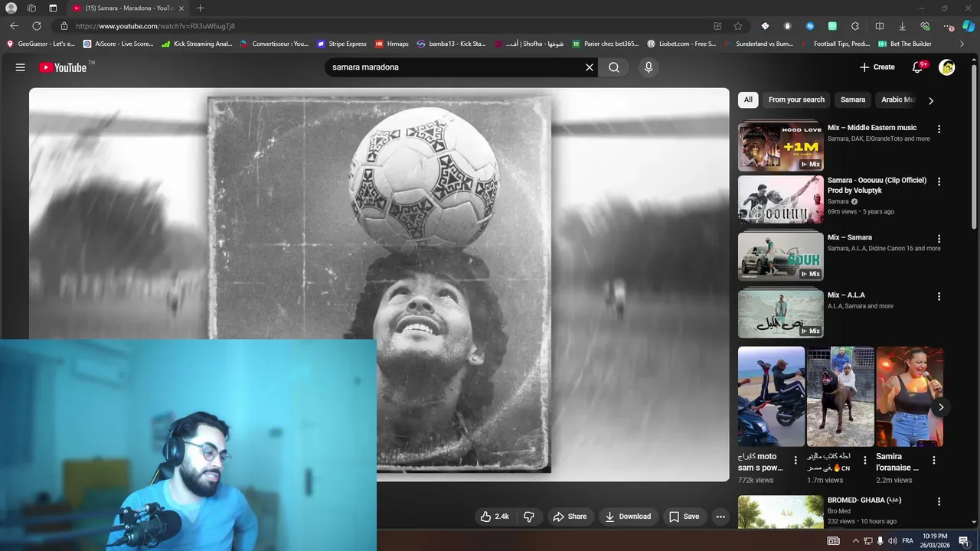Open the browser extensions puzzle icon
Screen dimensions: 980x551
(856, 26)
